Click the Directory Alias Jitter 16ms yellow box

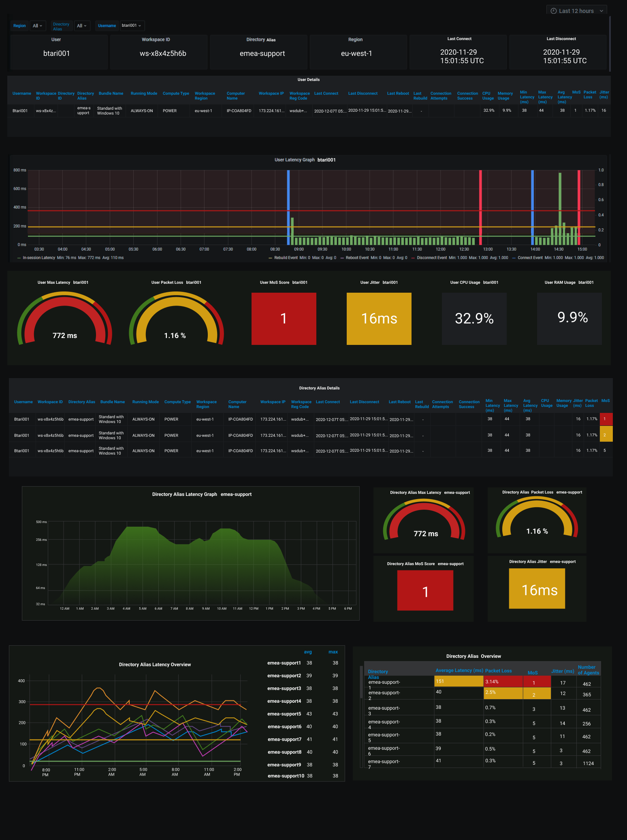click(x=537, y=589)
